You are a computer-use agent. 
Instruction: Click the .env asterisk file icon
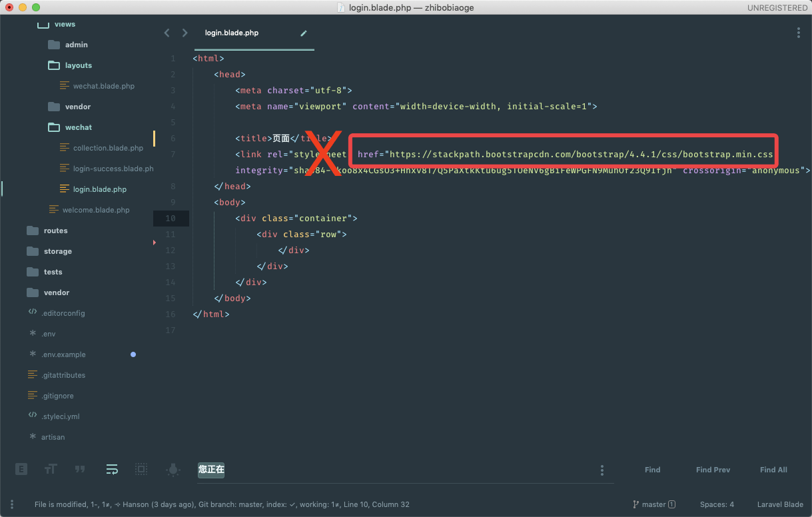(x=33, y=333)
